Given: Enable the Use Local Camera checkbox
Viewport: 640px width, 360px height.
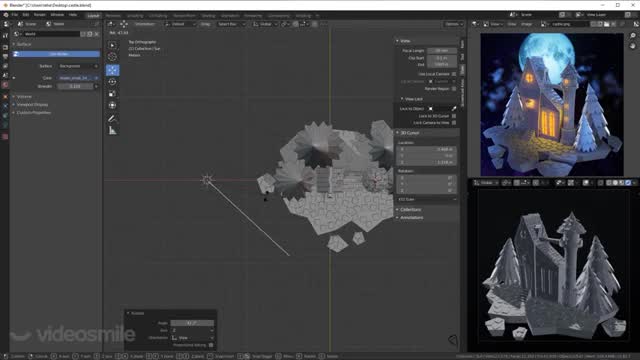Looking at the screenshot, I should point(454,74).
